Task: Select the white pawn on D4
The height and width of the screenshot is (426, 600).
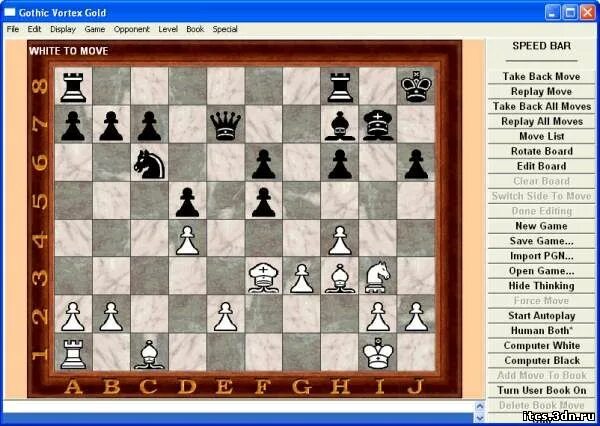Action: coord(187,240)
